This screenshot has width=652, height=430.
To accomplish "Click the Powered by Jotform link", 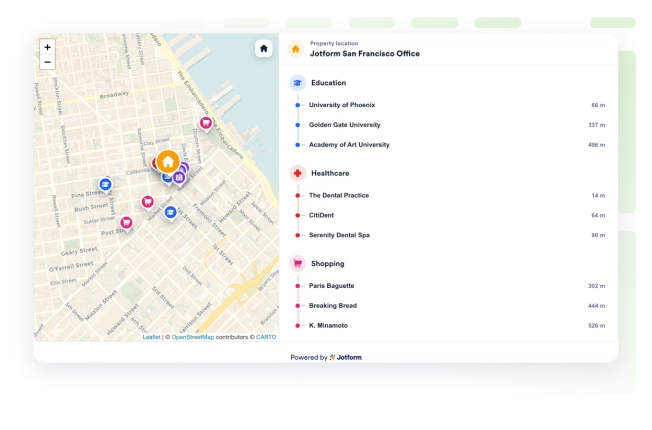I will 326,357.
